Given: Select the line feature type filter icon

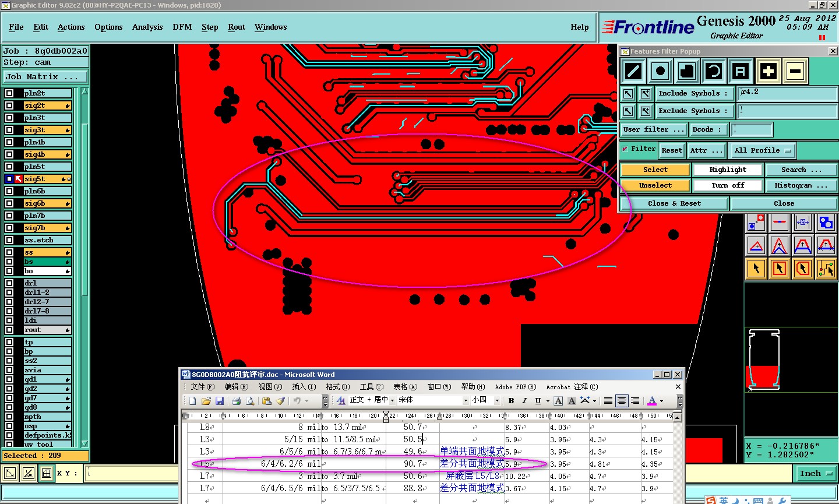Looking at the screenshot, I should 633,72.
